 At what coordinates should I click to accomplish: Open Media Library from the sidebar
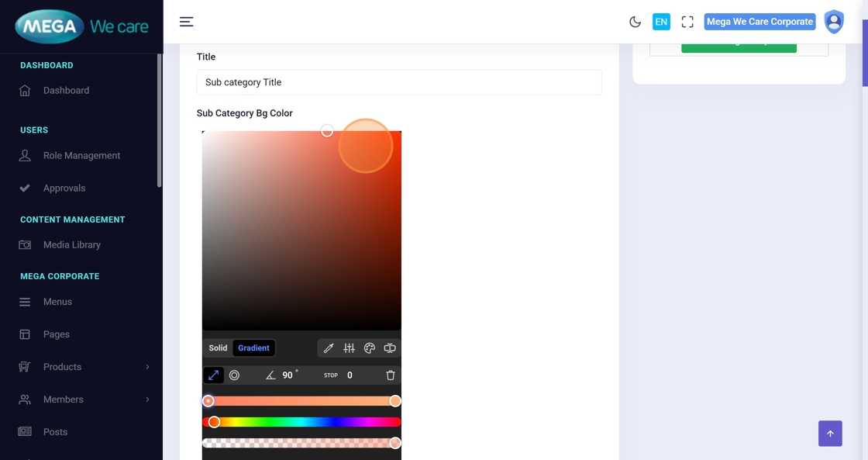[71, 245]
